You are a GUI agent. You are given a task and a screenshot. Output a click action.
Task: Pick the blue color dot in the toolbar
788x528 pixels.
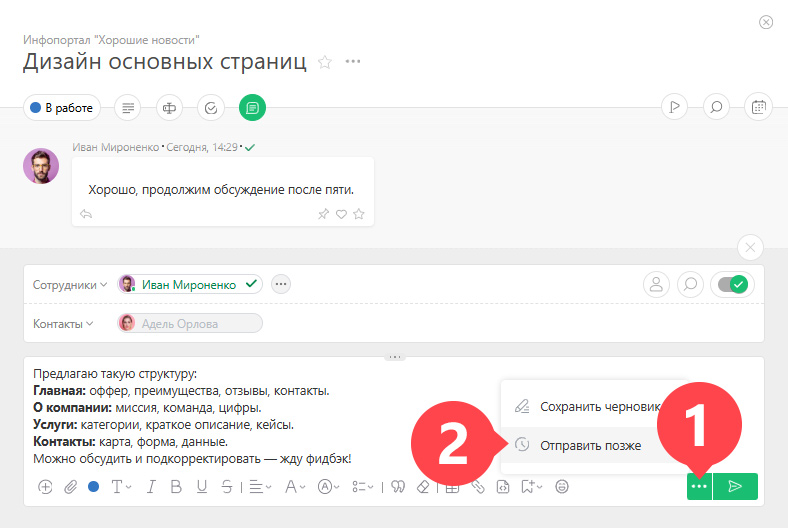[x=93, y=486]
